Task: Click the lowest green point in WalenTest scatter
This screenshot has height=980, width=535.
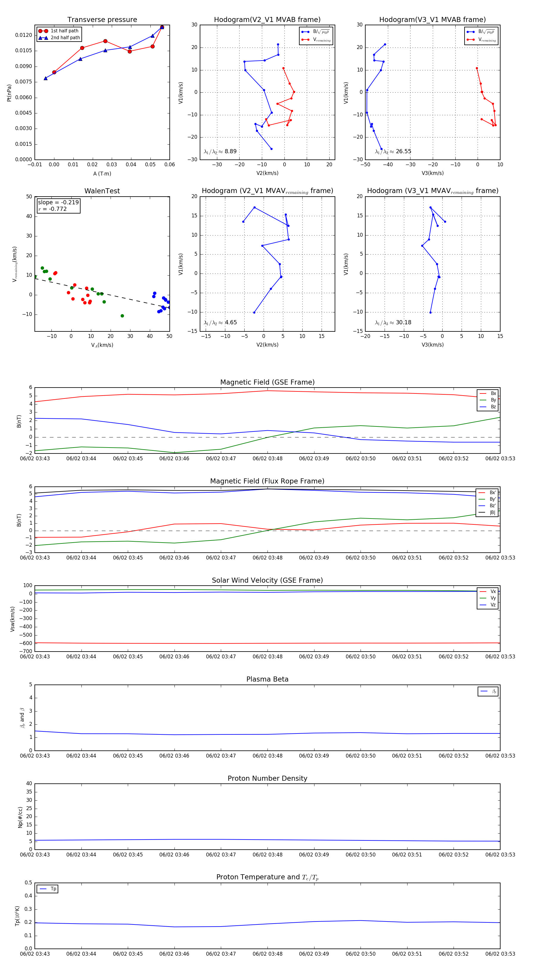Action: tap(122, 316)
